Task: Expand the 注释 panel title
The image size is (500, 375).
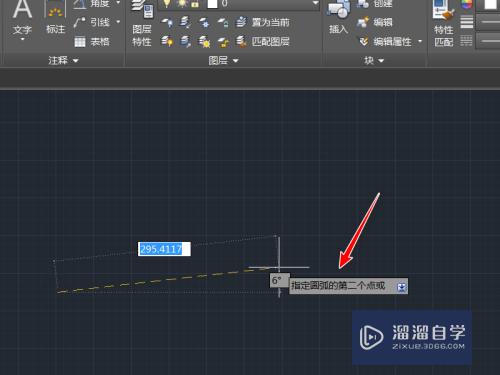Action: point(63,60)
